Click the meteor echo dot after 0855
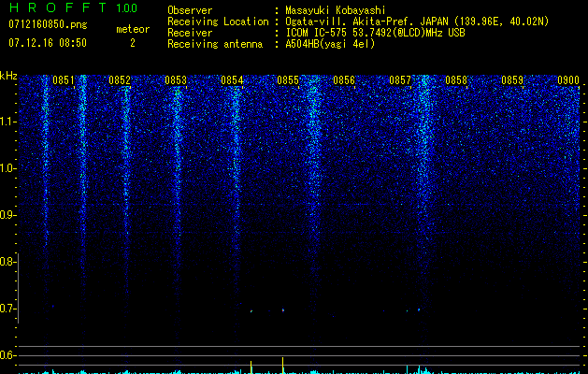Viewport: 588px width, 374px height. [283, 310]
